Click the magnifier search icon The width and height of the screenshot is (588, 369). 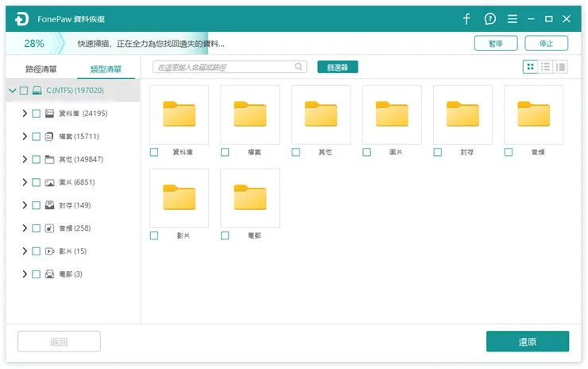(299, 67)
